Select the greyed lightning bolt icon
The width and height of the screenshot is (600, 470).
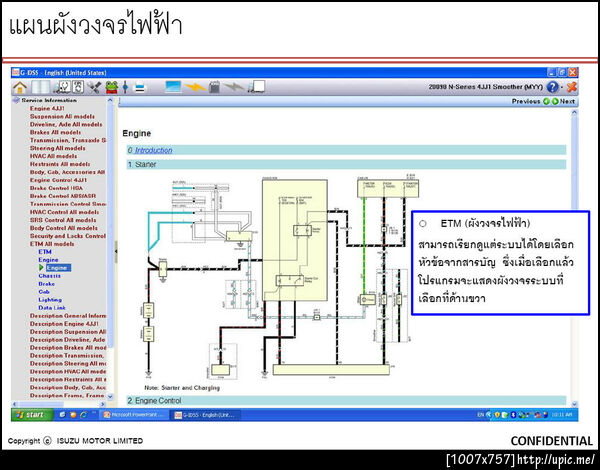[233, 87]
